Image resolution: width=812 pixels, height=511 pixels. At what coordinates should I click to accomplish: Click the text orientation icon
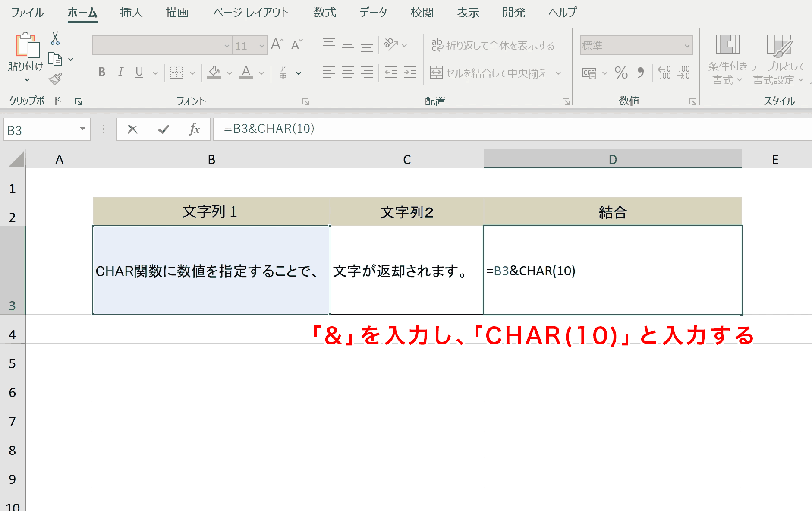pyautogui.click(x=391, y=44)
